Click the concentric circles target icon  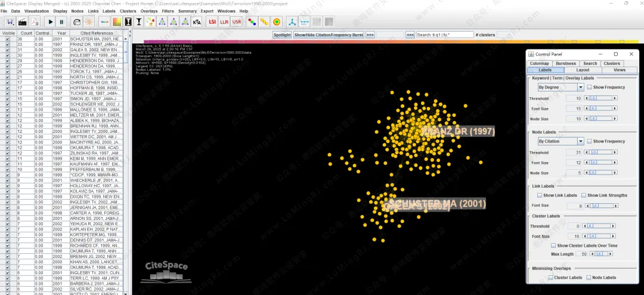click(x=277, y=22)
